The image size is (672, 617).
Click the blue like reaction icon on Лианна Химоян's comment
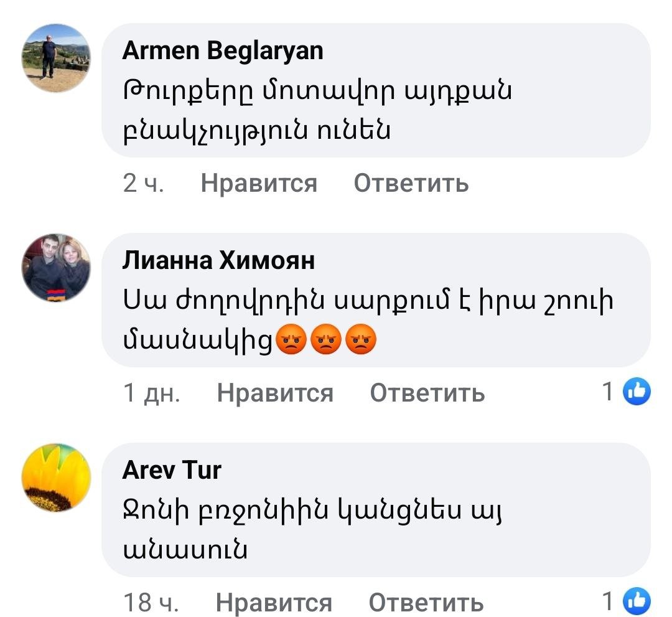click(x=637, y=392)
